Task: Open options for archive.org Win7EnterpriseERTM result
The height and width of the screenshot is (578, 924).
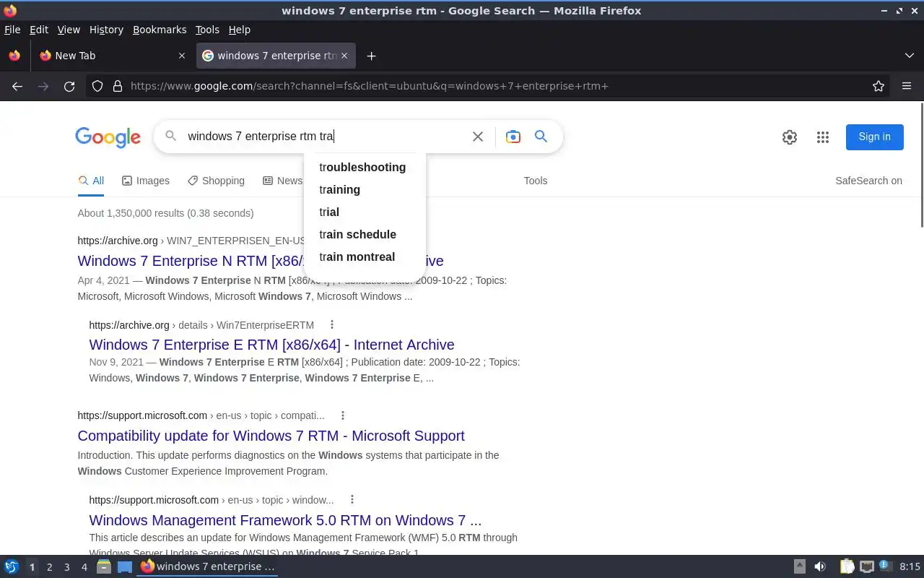Action: click(x=332, y=324)
